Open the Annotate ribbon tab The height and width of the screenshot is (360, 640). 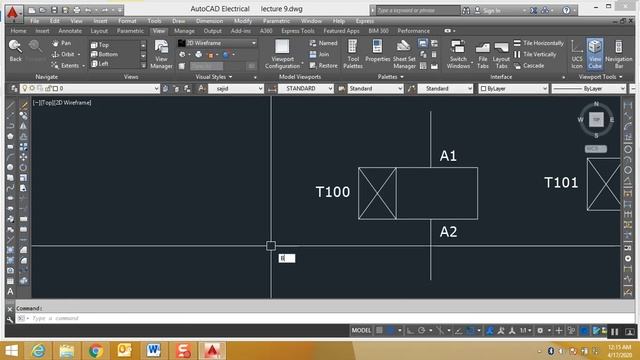(x=70, y=31)
